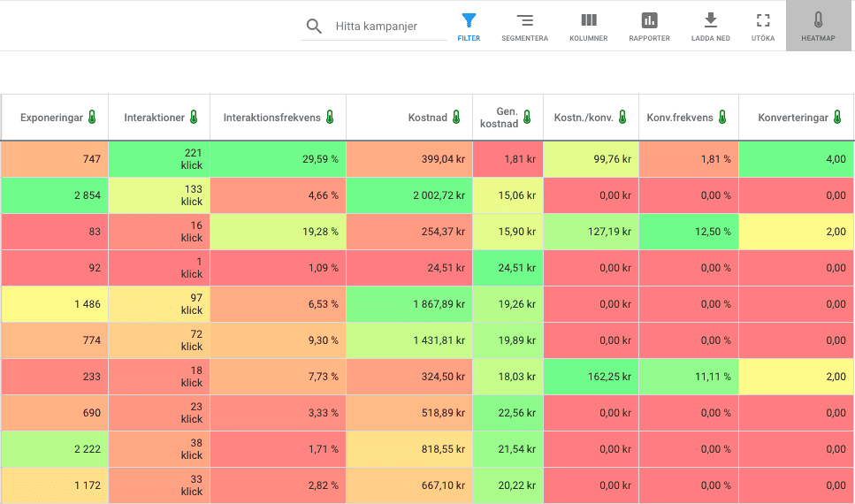Image resolution: width=855 pixels, height=504 pixels.
Task: Click the Ladda ned download icon
Action: tap(711, 20)
